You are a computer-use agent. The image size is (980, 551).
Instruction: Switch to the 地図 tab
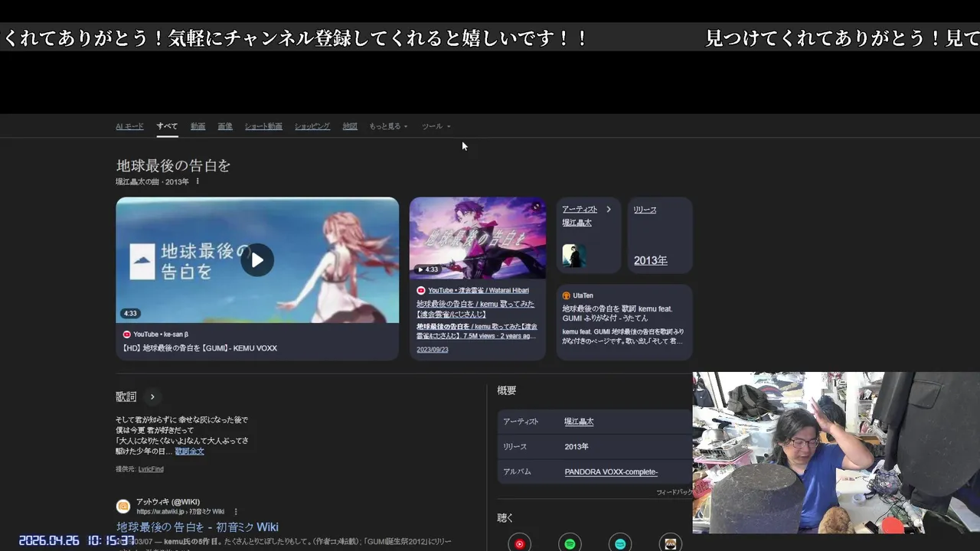350,126
